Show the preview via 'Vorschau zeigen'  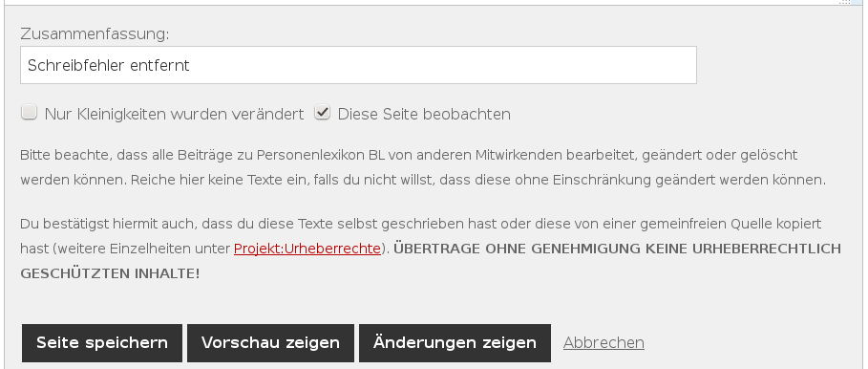tap(270, 343)
